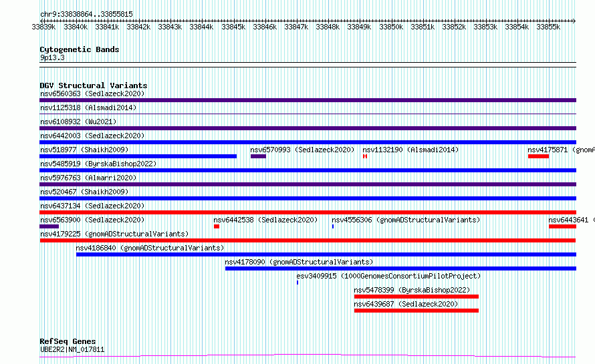Open variant nsv6442003 (Sedlazeck2020) label
This screenshot has width=595, height=364.
tap(92, 136)
